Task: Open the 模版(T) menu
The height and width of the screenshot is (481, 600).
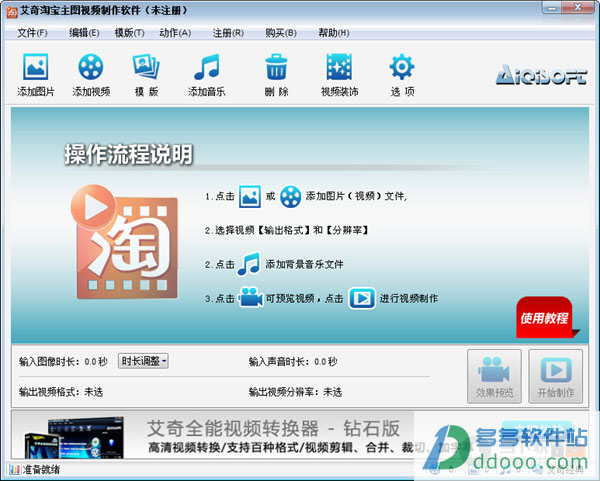Action: pyautogui.click(x=129, y=33)
